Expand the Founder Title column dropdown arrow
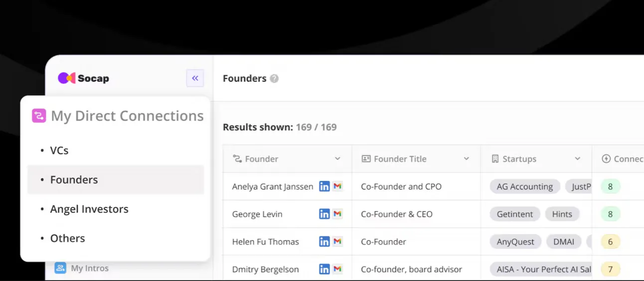The width and height of the screenshot is (644, 281). 467,159
